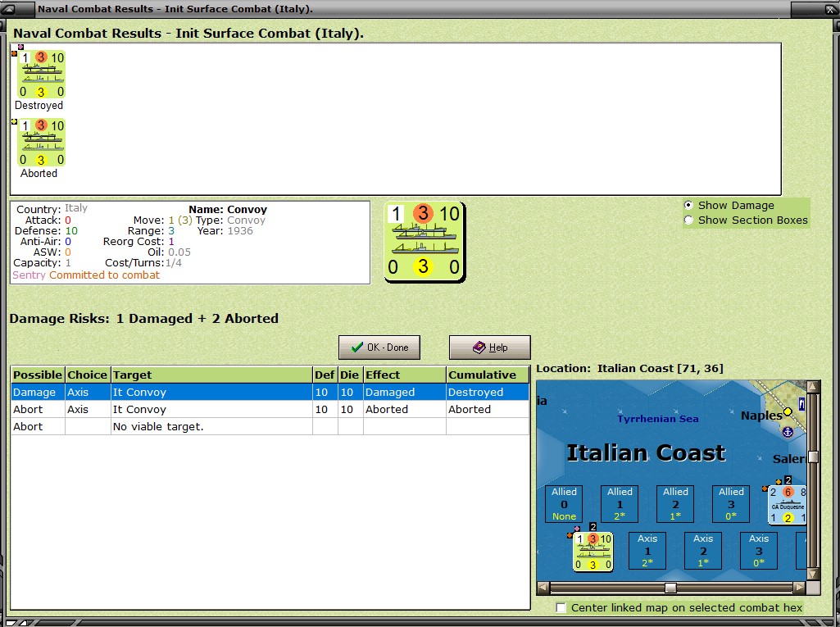This screenshot has height=627, width=840.
Task: Click the map scroll left arrow
Action: [543, 588]
